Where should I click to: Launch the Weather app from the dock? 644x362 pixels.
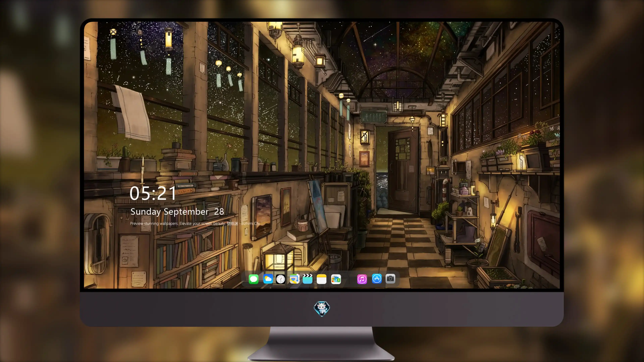tap(268, 279)
